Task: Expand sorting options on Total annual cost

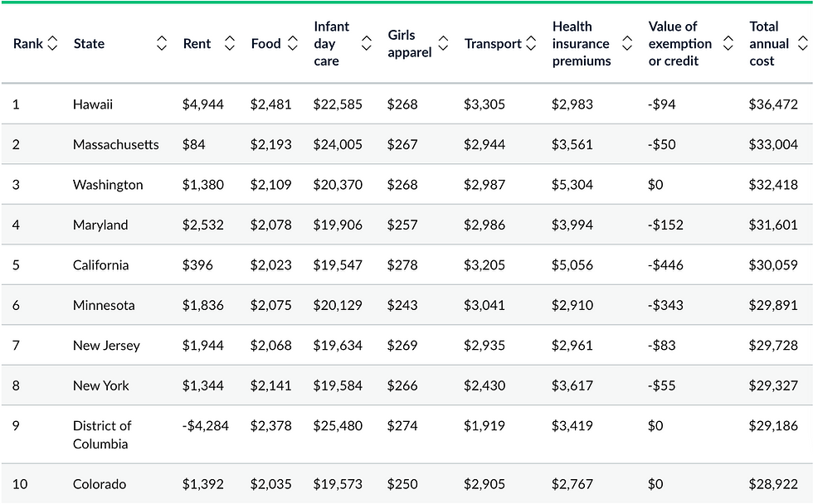Action: tap(802, 43)
